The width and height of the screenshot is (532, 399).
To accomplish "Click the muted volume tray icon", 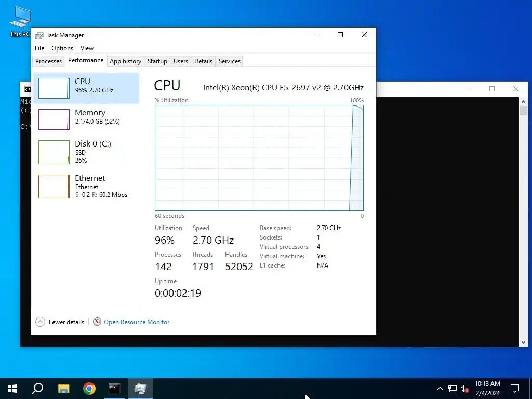I will (x=465, y=389).
